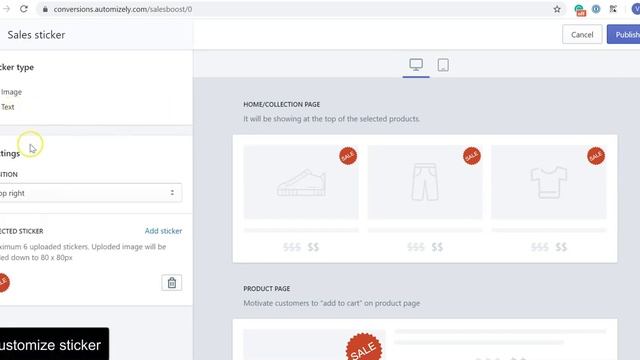Click the sneaker product preview thumbnail
The image size is (640, 360).
[x=301, y=182]
